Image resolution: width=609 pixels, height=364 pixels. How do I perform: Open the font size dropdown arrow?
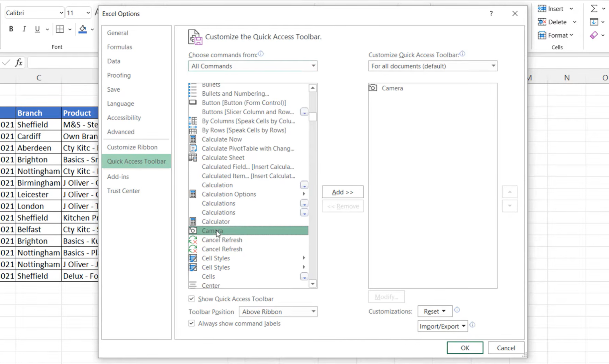point(88,13)
